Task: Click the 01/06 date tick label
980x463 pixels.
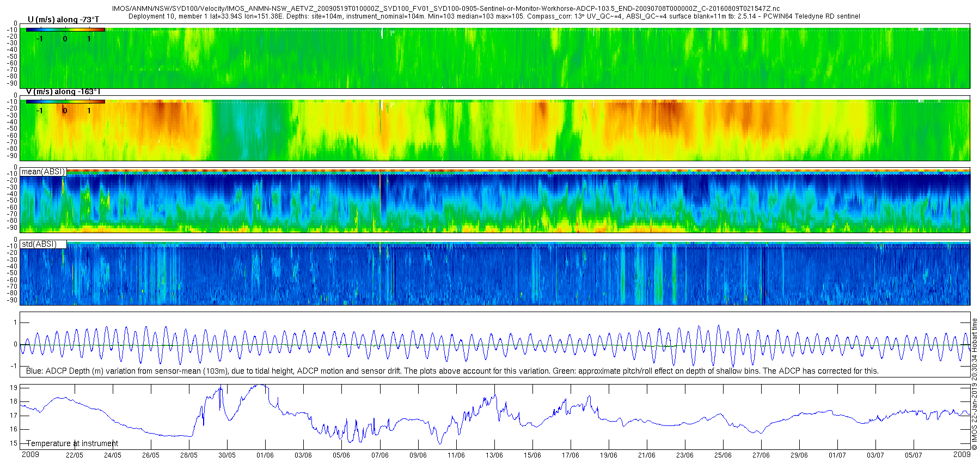Action: click(265, 455)
